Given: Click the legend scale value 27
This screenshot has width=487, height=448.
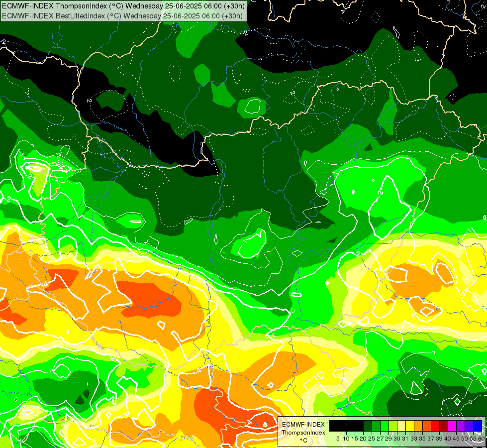Looking at the screenshot, I should [x=380, y=439].
